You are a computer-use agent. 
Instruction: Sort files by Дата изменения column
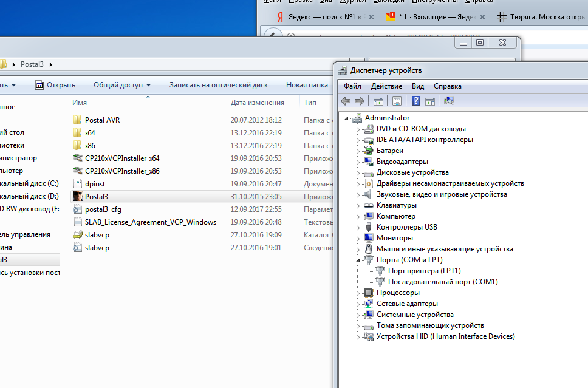[x=258, y=103]
